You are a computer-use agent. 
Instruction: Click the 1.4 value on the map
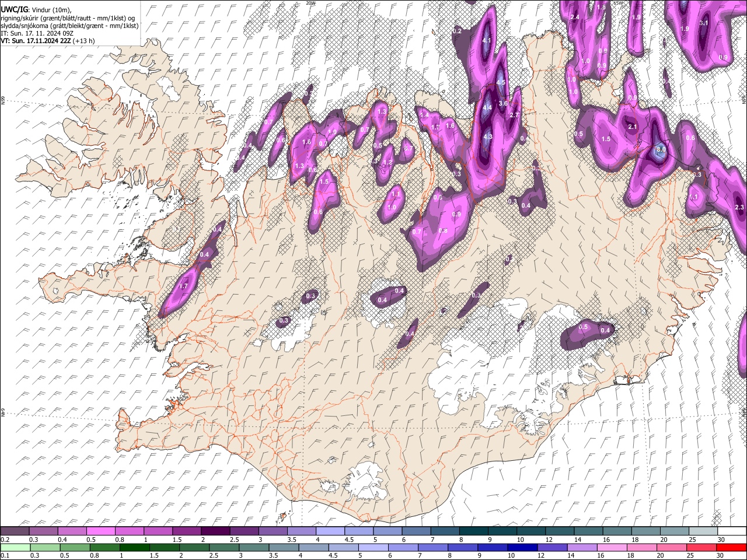425,115
